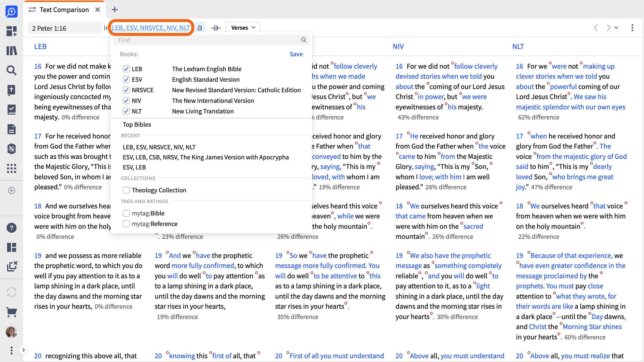Select recent set ESV, LEB, CSB, NRSV, KJV

[x=206, y=157]
